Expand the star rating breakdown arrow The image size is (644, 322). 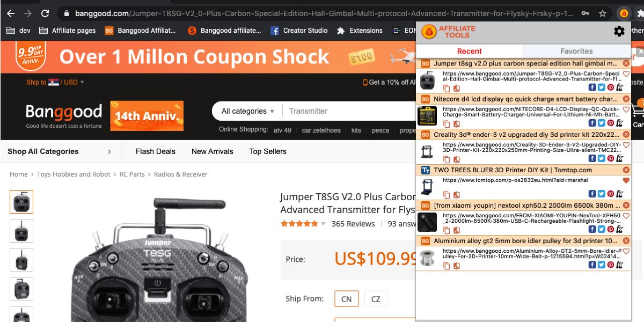click(x=323, y=224)
